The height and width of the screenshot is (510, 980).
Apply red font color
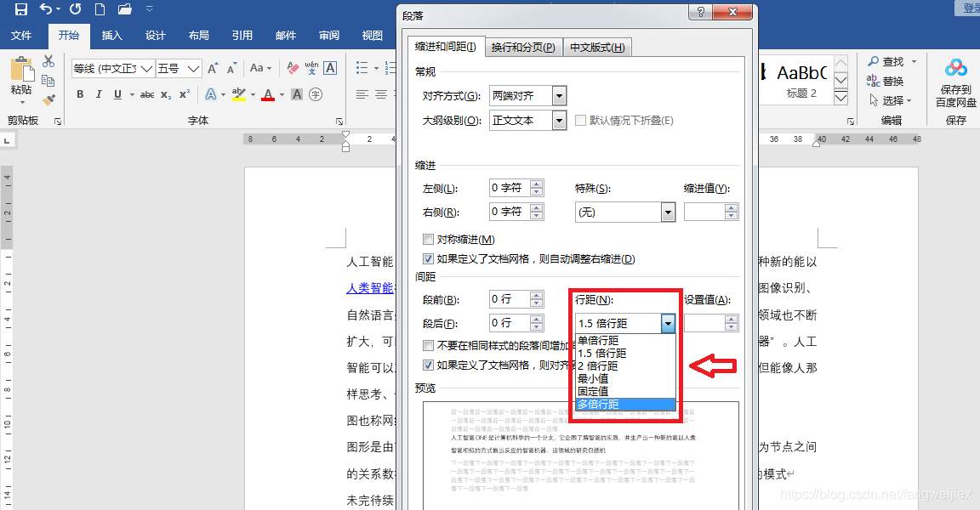coord(268,94)
